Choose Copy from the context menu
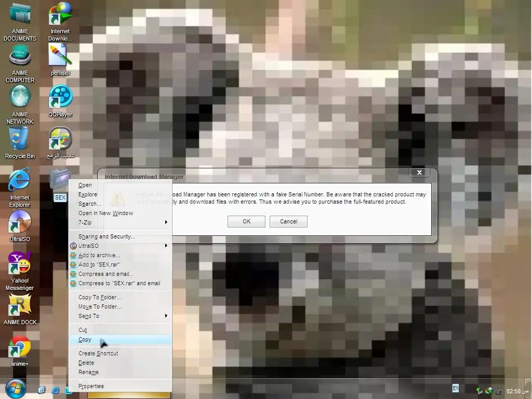This screenshot has height=399, width=532. pos(120,339)
